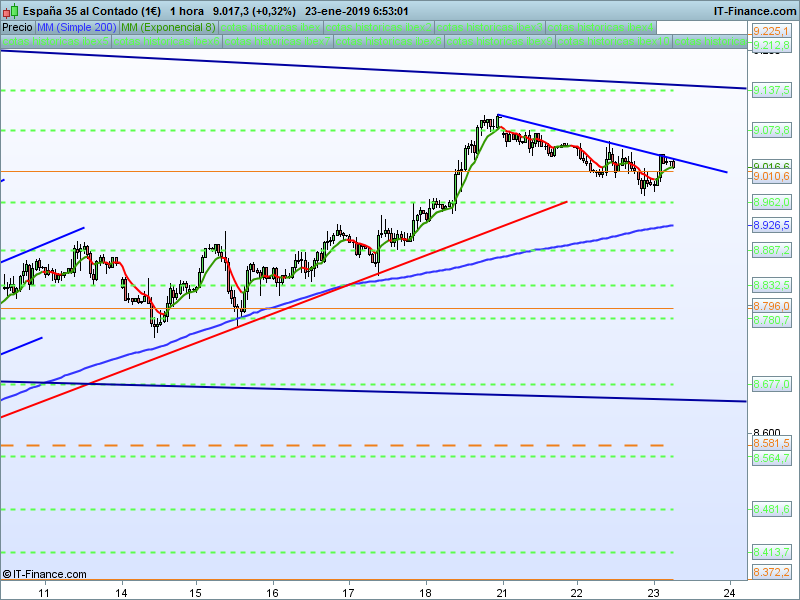Screen dimensions: 800x600
Task: Click the 8.926,5 blue moving average label
Action: (771, 225)
